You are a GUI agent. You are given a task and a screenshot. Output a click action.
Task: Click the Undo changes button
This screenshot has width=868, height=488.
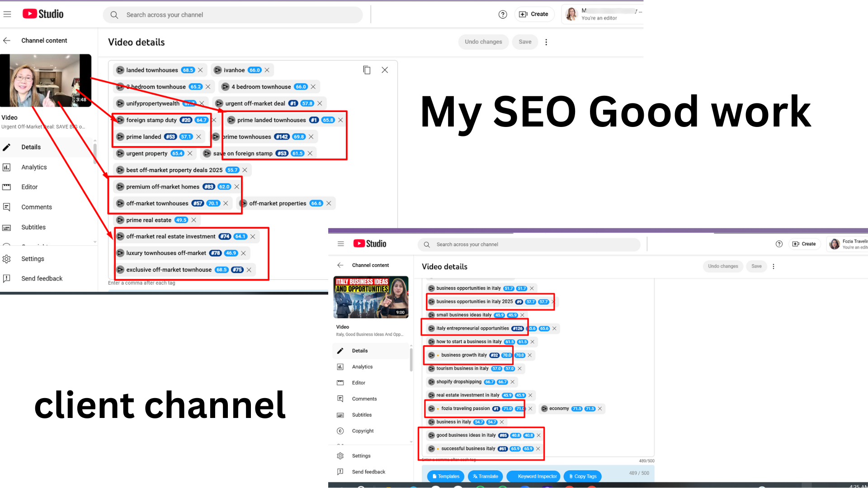pos(483,42)
